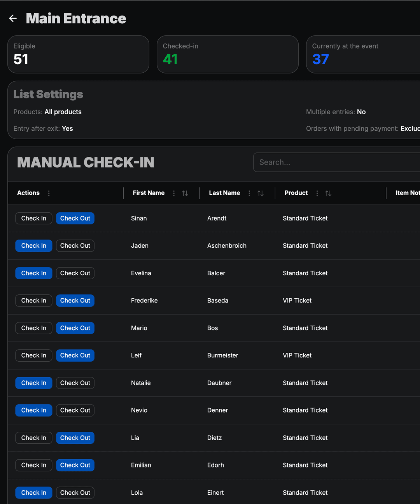Check out Nevio Denner

point(75,410)
